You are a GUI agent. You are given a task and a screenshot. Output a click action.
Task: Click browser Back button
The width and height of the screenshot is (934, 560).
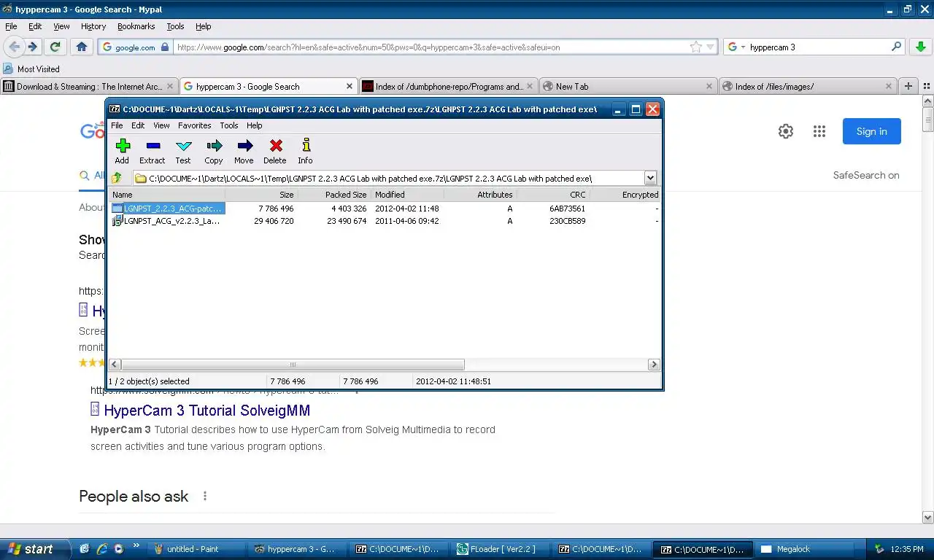[14, 47]
